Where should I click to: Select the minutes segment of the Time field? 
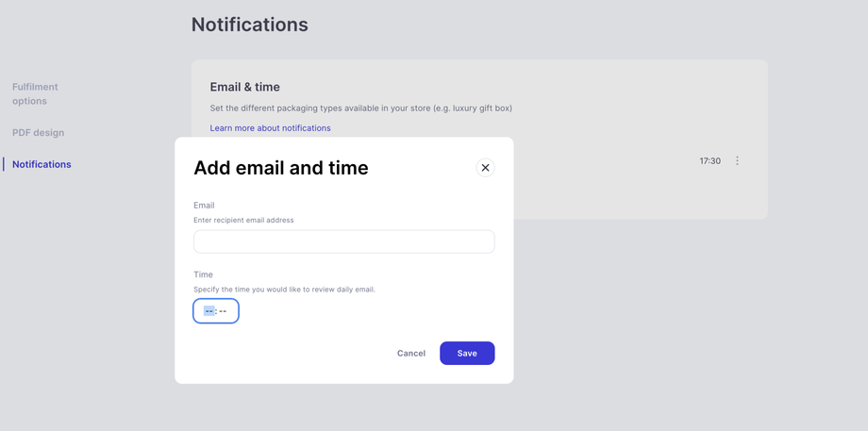pyautogui.click(x=224, y=311)
